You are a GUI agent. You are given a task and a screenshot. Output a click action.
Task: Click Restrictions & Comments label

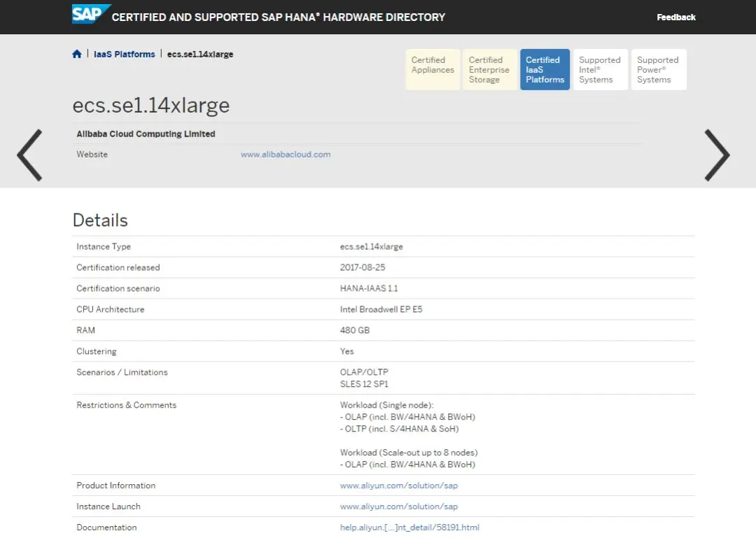point(126,405)
